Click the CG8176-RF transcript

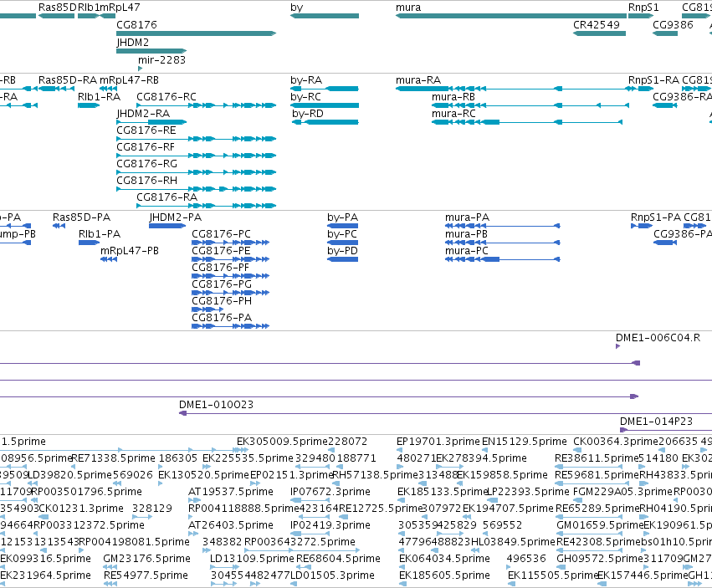pyautogui.click(x=196, y=156)
